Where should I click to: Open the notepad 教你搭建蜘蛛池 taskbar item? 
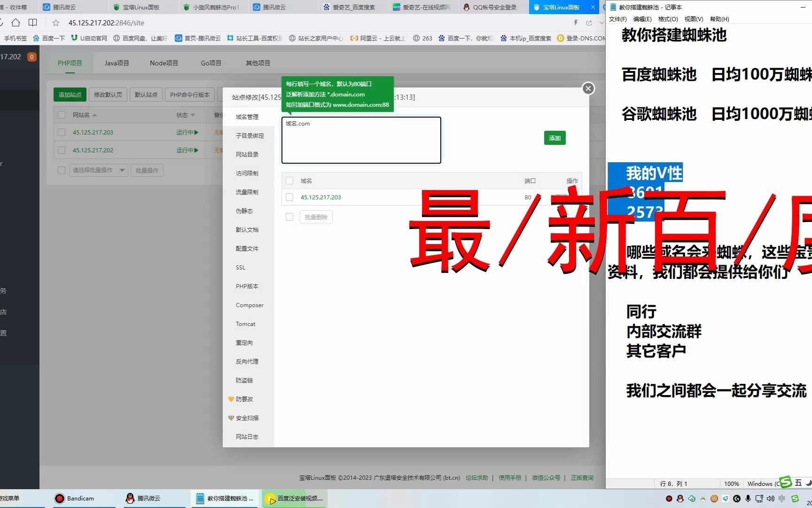(225, 498)
